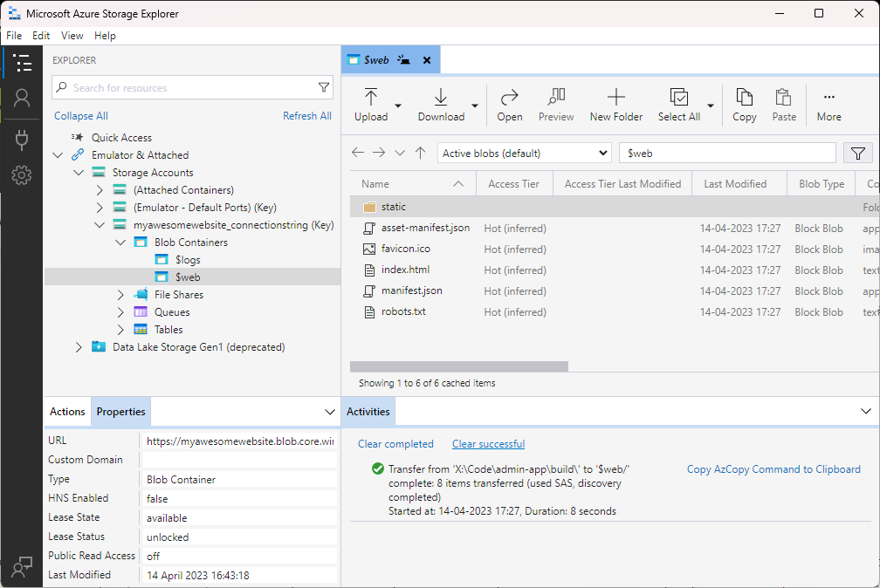This screenshot has width=880, height=588.
Task: Click the Preview toolbar button
Action: point(556,105)
